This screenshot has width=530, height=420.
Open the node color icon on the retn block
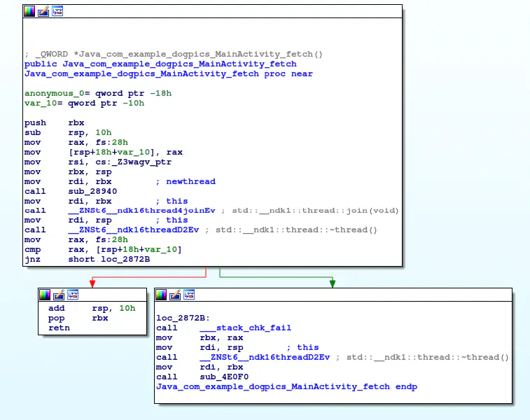point(45,295)
